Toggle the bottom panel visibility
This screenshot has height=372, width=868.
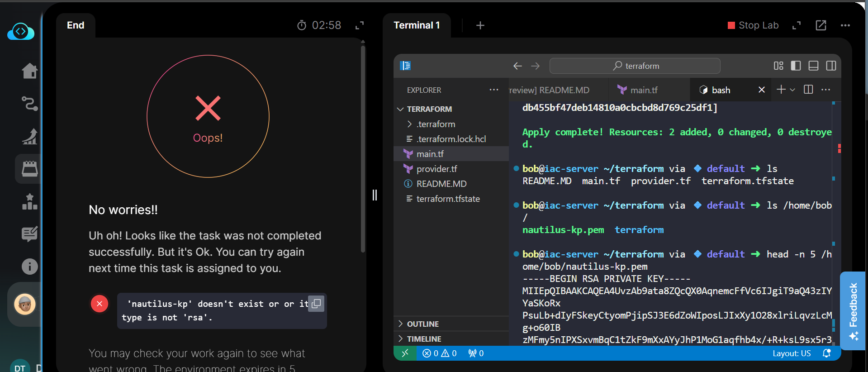813,66
